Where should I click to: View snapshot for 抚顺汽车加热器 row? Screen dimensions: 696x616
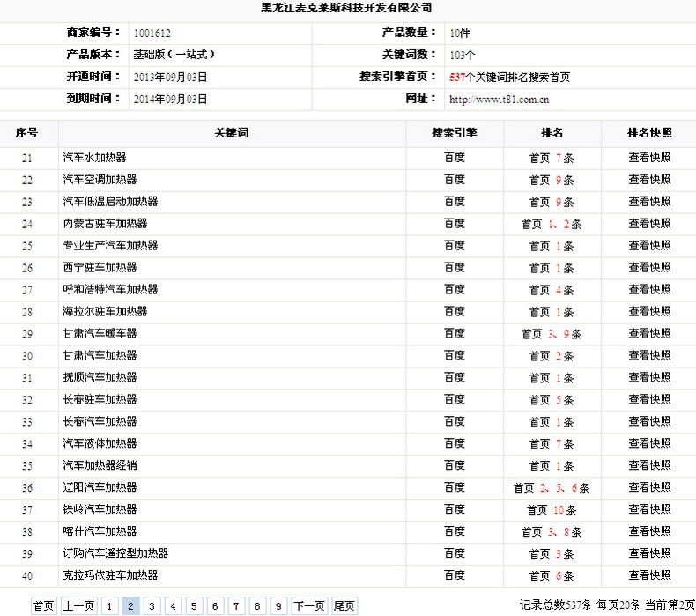(649, 377)
